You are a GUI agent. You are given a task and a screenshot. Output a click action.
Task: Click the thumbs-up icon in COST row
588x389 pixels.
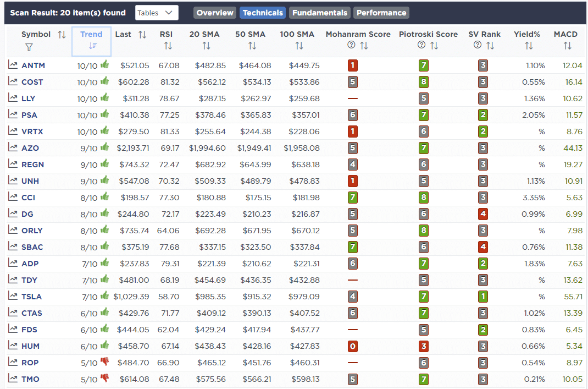point(104,81)
